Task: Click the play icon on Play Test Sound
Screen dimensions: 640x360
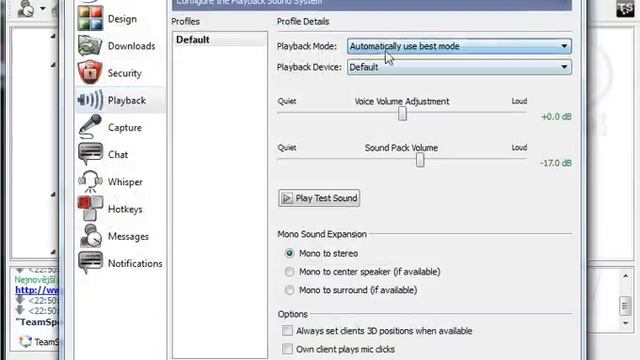Action: pyautogui.click(x=287, y=198)
